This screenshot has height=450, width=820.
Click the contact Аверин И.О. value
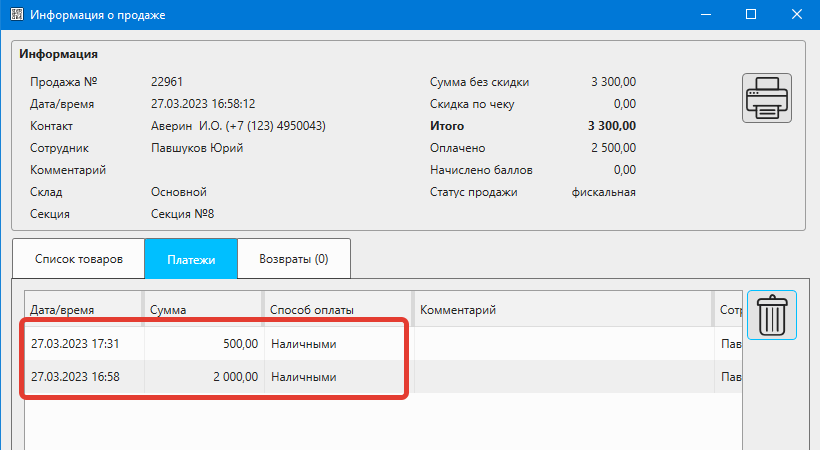(238, 126)
